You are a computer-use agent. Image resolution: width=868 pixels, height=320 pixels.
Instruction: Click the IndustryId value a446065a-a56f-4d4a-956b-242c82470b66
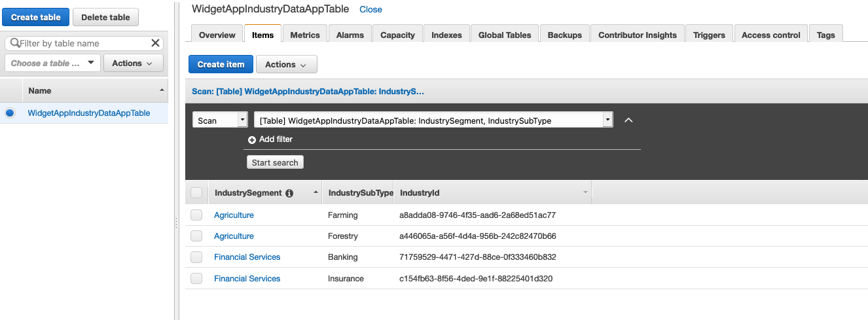pyautogui.click(x=478, y=236)
